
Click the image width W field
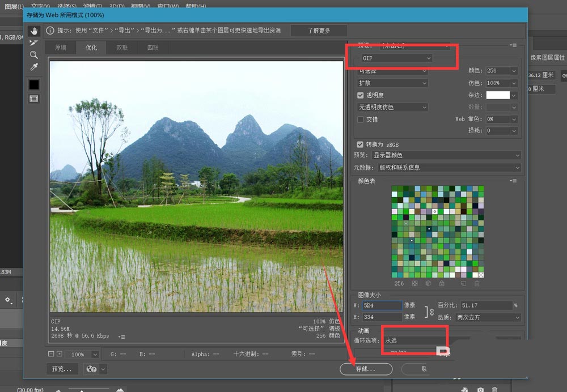[x=382, y=305]
